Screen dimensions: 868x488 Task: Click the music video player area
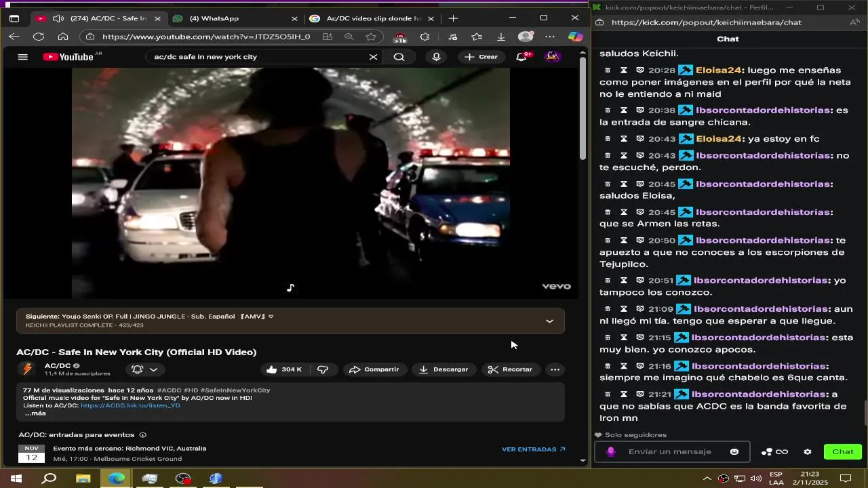290,183
